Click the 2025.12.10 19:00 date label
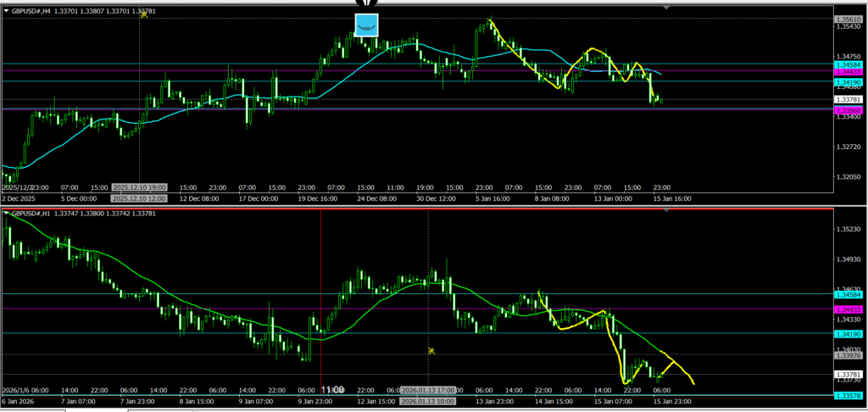This screenshot has height=412, width=868. click(140, 187)
